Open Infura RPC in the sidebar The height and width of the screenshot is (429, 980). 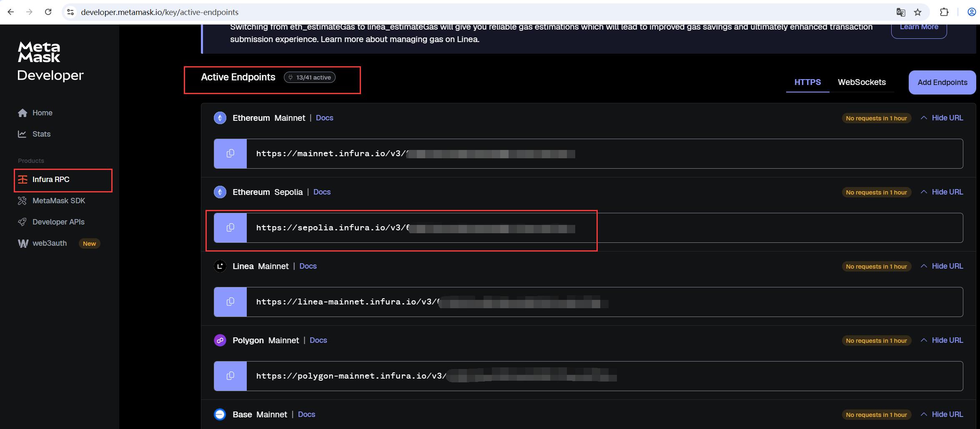51,180
